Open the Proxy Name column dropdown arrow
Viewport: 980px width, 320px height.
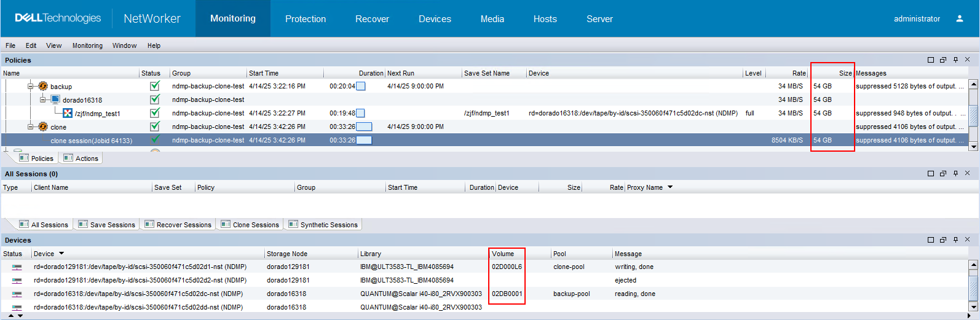(670, 187)
